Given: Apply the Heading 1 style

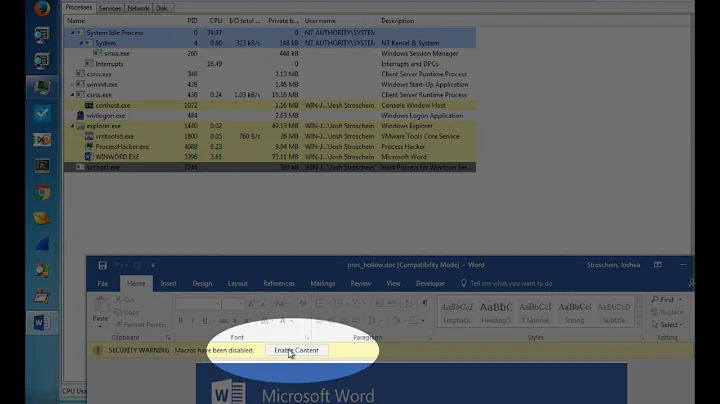Looking at the screenshot, I should pos(496,313).
